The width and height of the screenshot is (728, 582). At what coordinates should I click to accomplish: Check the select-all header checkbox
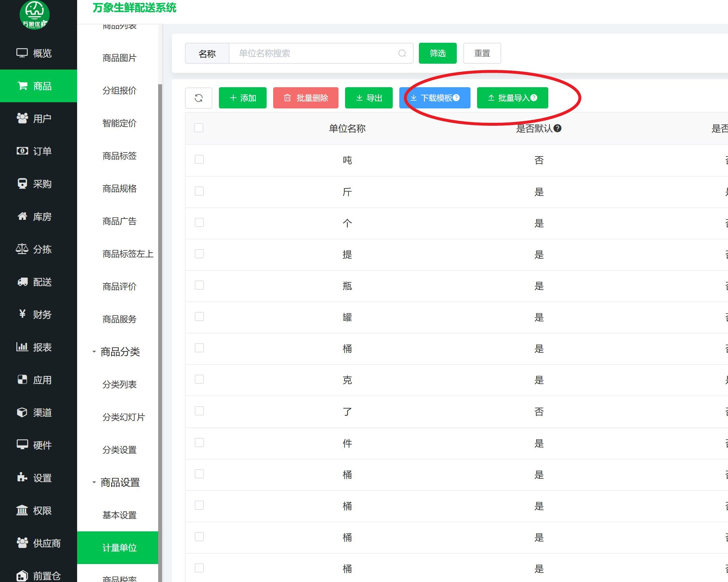(199, 128)
